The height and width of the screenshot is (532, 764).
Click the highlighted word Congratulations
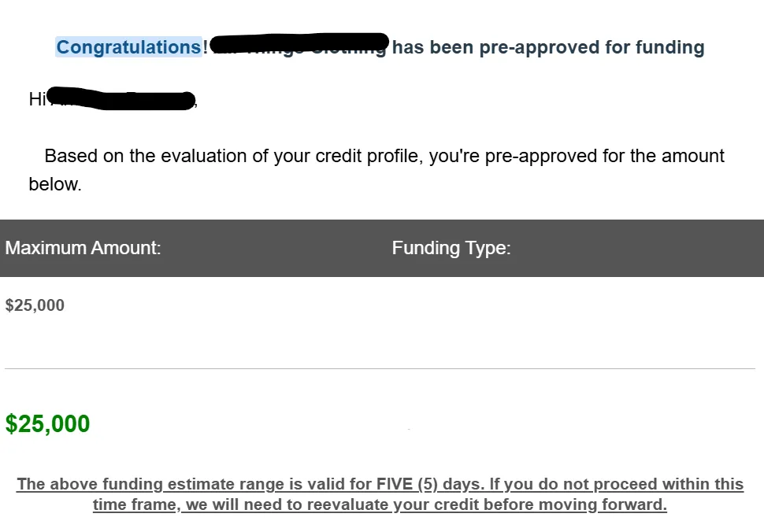click(128, 47)
